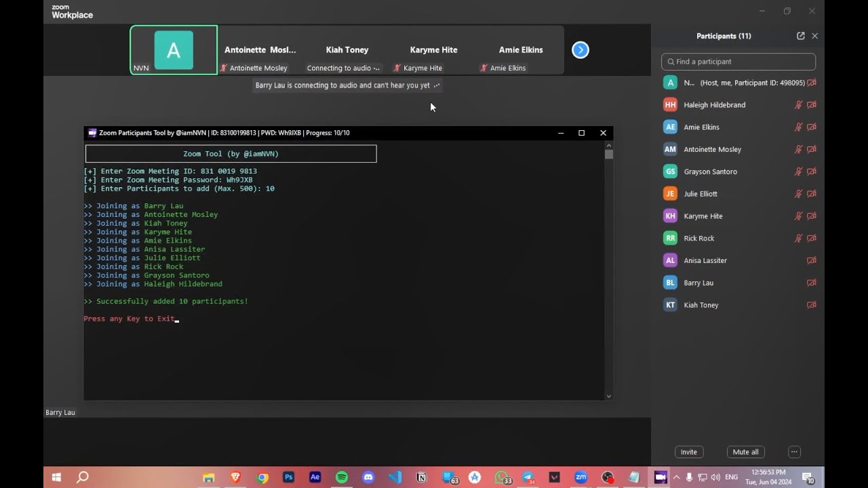The height and width of the screenshot is (488, 868).
Task: Click the Mute all button
Action: (746, 452)
